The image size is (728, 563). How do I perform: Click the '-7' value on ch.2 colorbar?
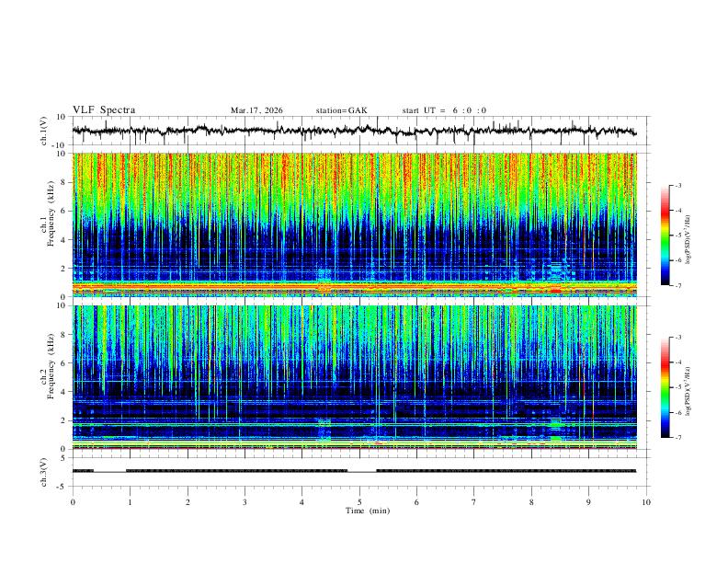(x=677, y=437)
